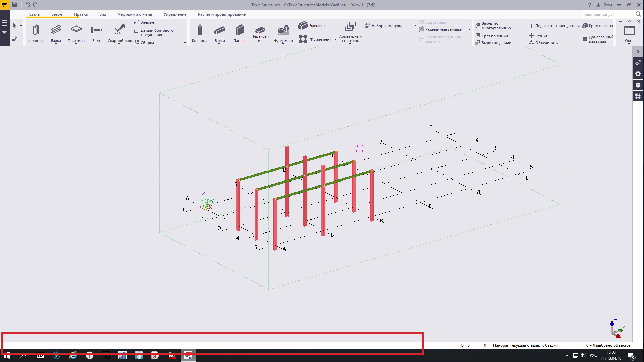Open the Windows Start menu
The width and height of the screenshot is (644, 362).
click(7, 355)
